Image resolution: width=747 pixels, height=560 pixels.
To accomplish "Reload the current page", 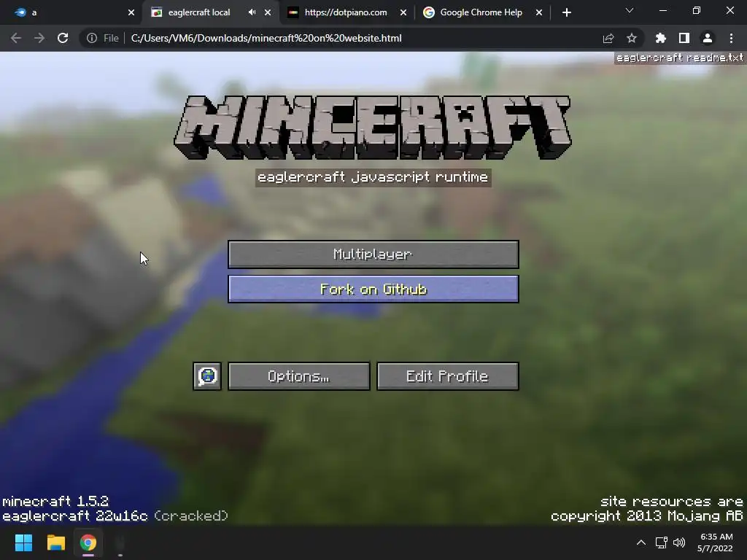I will tap(63, 38).
